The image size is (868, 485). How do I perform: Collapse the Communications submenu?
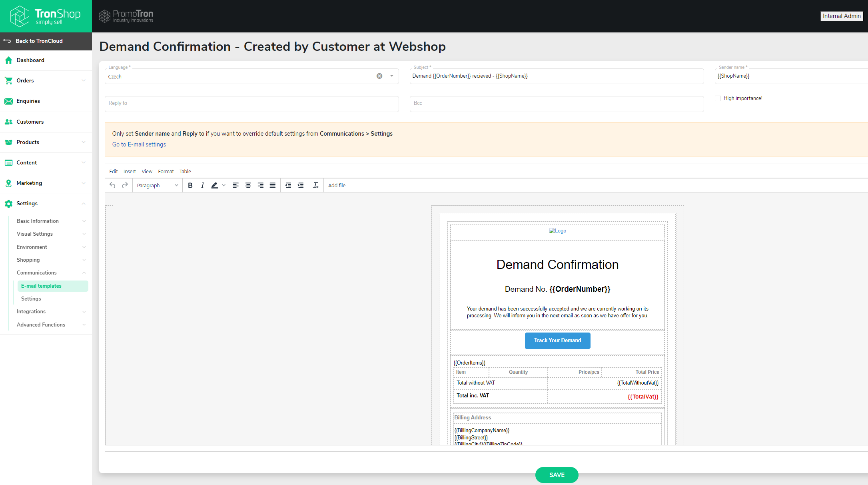click(x=84, y=273)
